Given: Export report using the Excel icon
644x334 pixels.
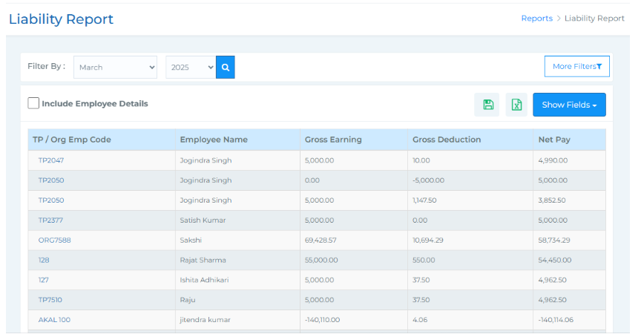Looking at the screenshot, I should pos(517,105).
